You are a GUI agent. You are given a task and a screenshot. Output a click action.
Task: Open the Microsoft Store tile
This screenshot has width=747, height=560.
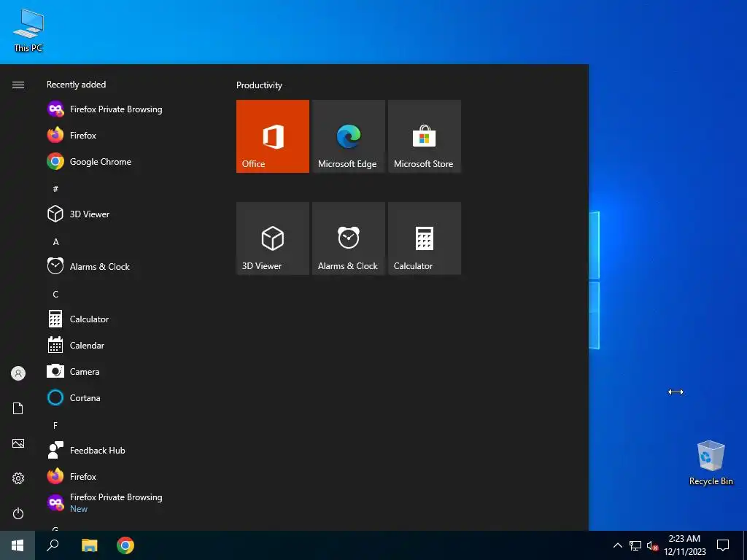(x=425, y=136)
